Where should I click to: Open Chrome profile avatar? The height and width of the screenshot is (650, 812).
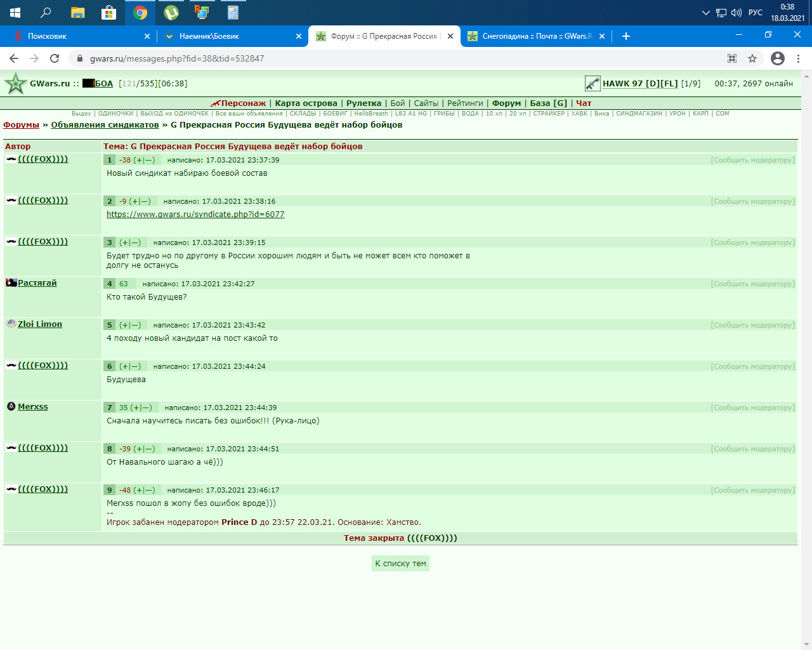pyautogui.click(x=778, y=58)
